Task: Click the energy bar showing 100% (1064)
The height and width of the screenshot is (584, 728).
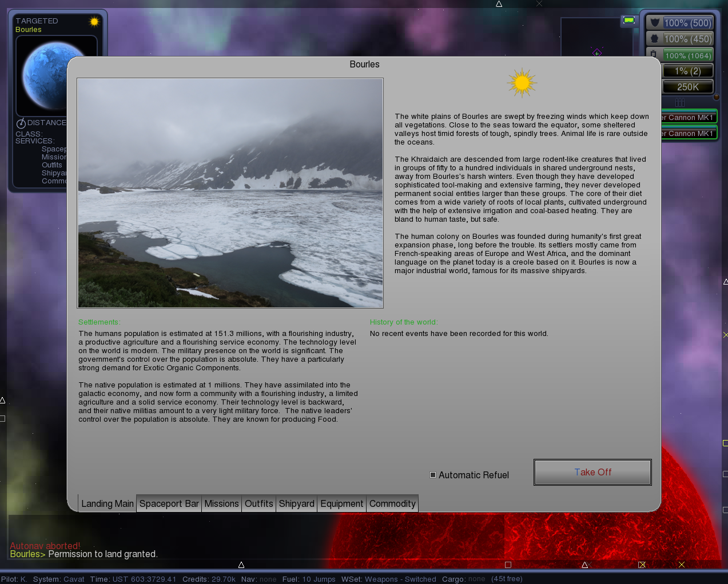Action: click(688, 55)
